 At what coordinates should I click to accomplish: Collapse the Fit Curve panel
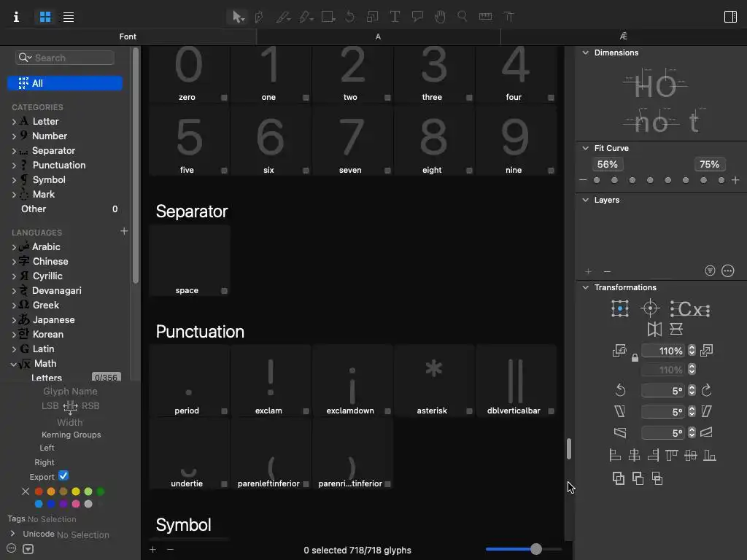(x=586, y=148)
